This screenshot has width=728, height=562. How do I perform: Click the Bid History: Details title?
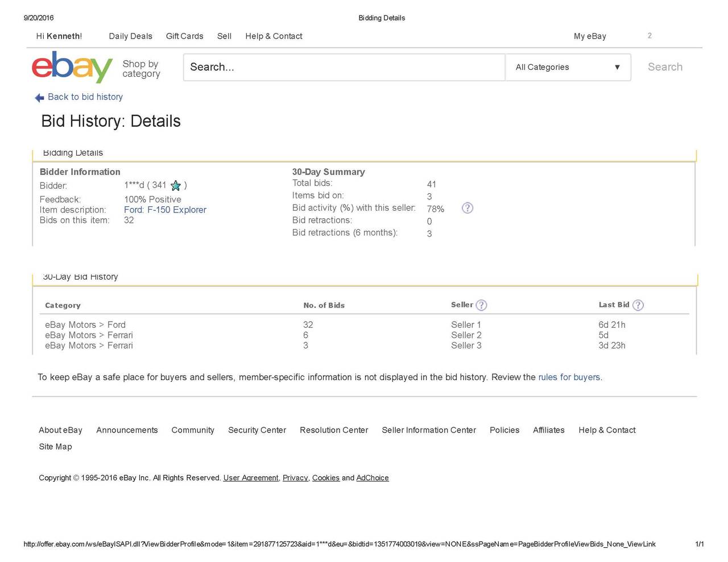click(x=111, y=121)
